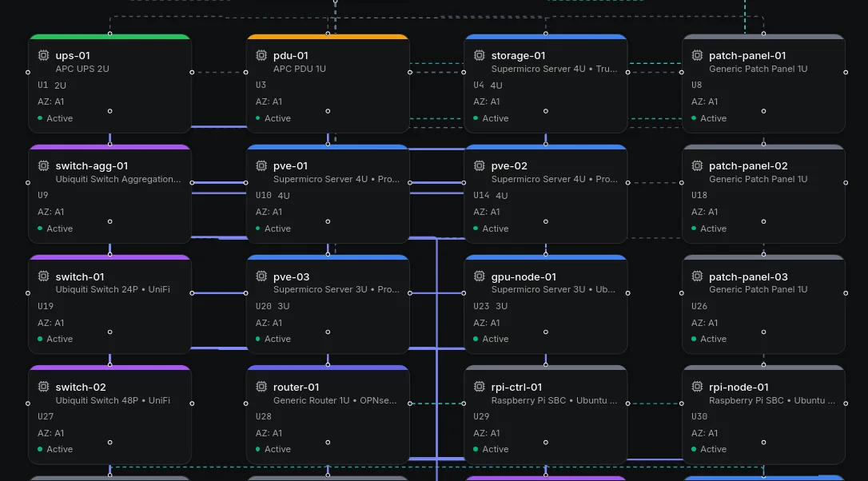Click 'APC PDU 1U' model text
This screenshot has height=481, width=868.
point(300,69)
